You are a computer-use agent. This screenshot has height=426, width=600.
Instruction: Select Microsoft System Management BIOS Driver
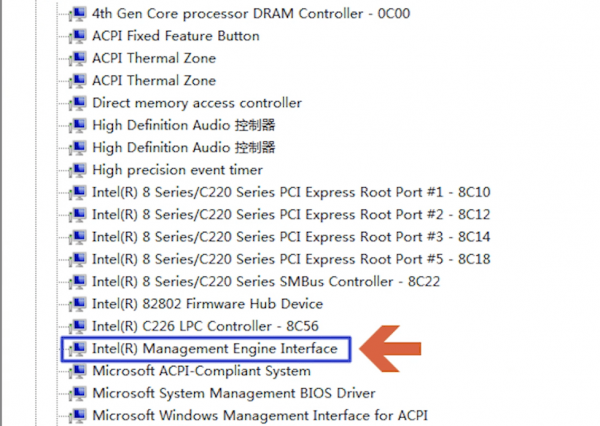tap(234, 393)
